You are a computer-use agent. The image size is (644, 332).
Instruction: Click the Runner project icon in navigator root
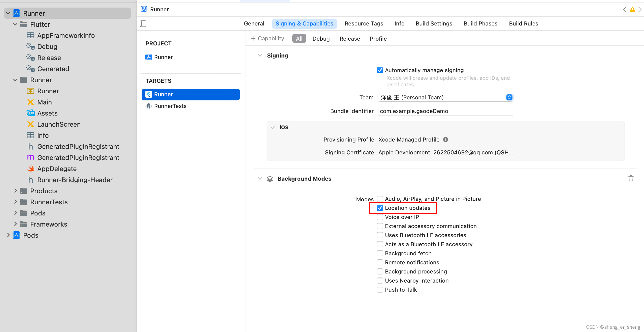pos(17,13)
